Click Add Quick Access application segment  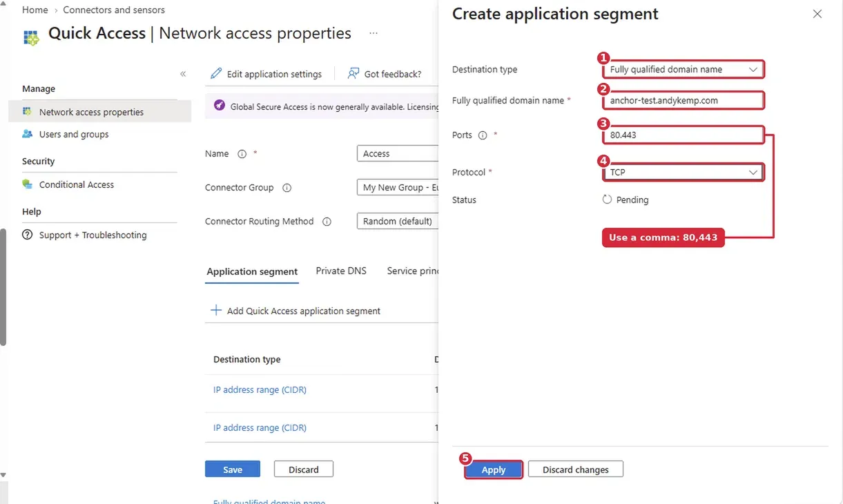pyautogui.click(x=295, y=311)
